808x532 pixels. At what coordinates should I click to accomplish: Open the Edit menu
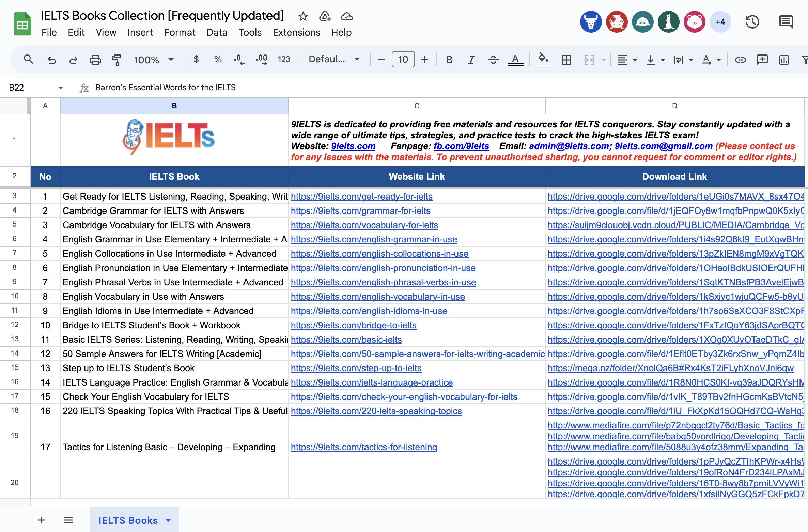point(76,32)
